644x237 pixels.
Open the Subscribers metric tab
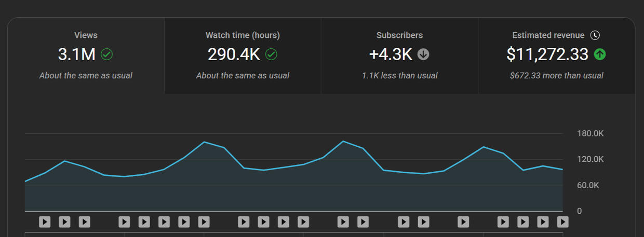[399, 55]
